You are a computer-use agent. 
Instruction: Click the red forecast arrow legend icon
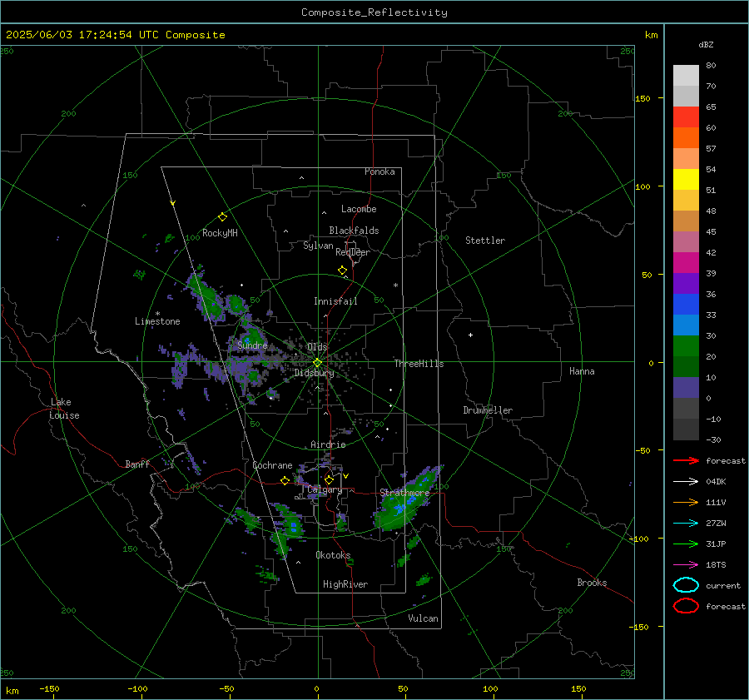pyautogui.click(x=686, y=460)
